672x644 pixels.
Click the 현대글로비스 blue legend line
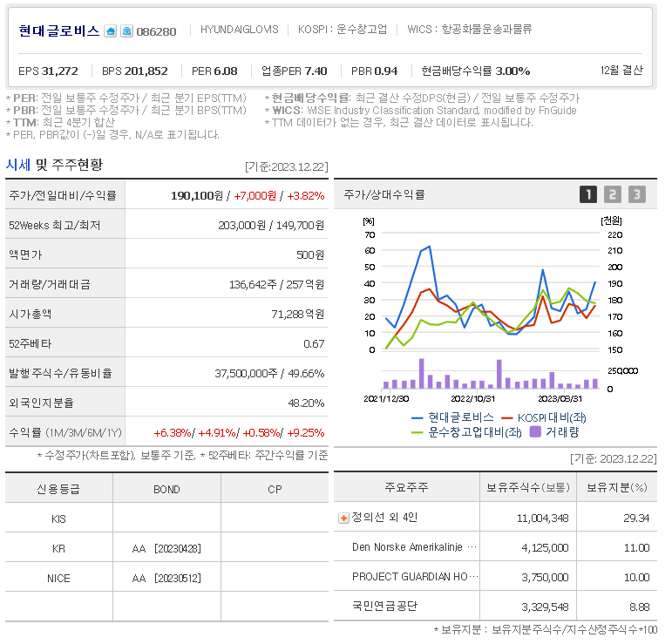417,417
